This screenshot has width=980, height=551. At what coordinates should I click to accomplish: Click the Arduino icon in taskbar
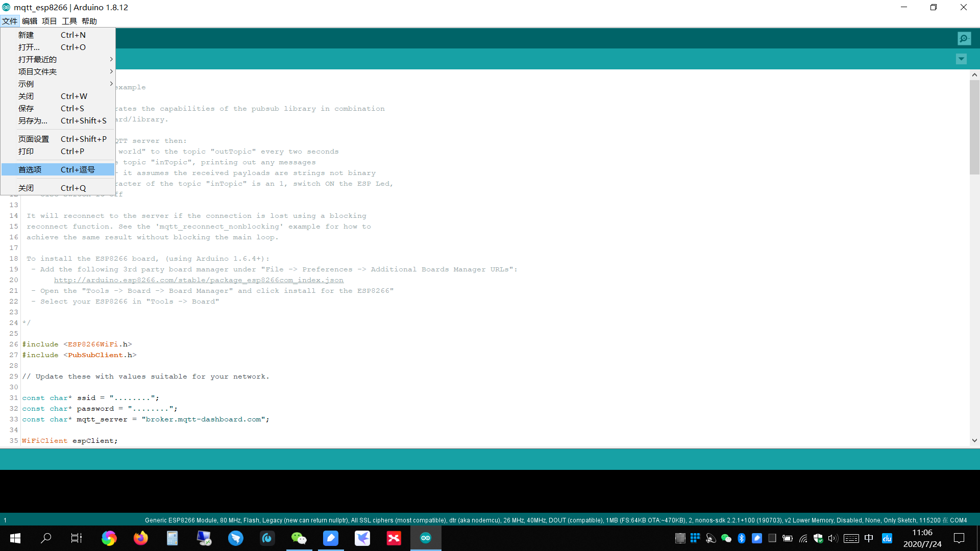[x=426, y=538]
